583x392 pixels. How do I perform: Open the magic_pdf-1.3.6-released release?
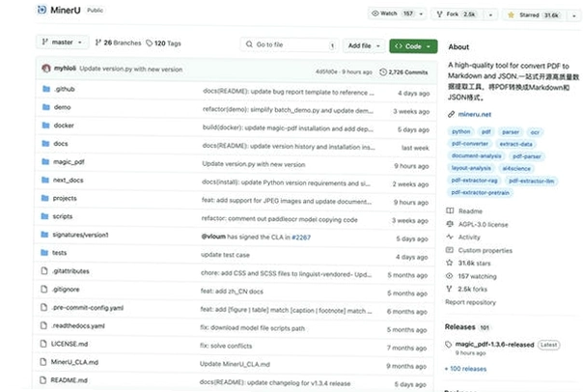click(x=494, y=345)
